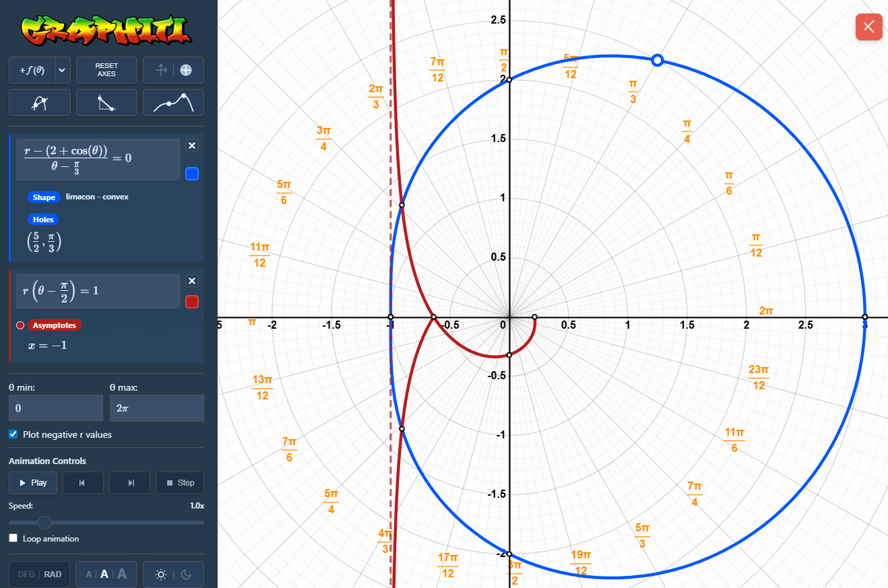
Task: Click the limacon point at r = 3 on the axis
Action: [x=864, y=317]
